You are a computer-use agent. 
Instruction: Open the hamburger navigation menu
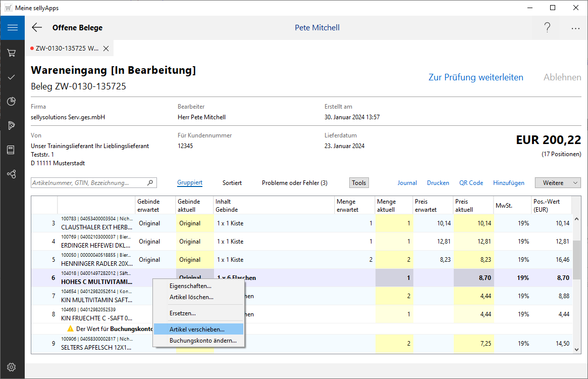[x=12, y=28]
